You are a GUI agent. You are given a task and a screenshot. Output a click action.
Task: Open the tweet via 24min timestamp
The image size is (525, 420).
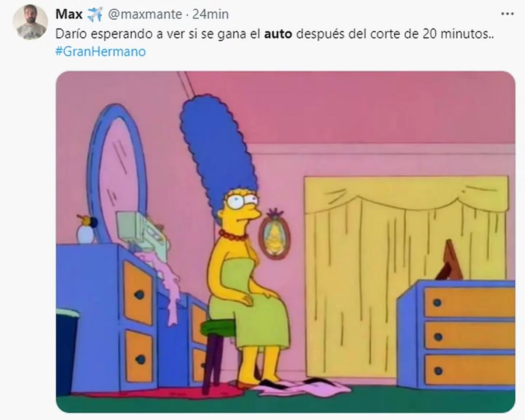click(210, 14)
